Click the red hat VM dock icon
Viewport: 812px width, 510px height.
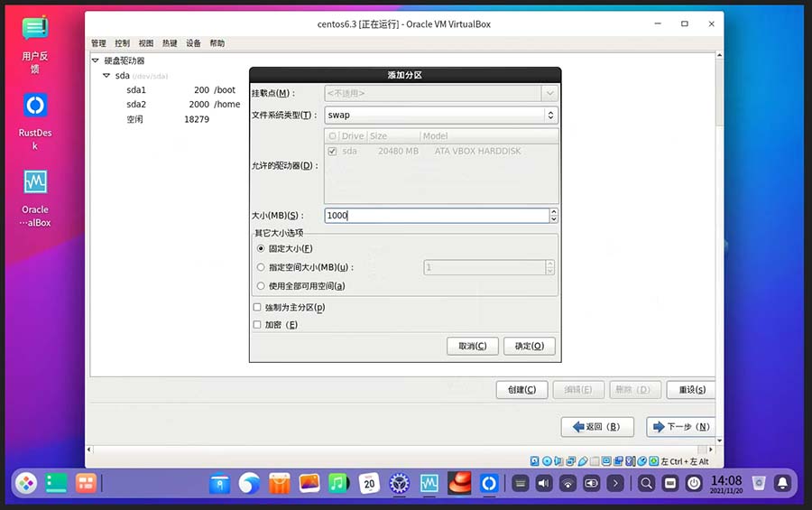coord(459,483)
